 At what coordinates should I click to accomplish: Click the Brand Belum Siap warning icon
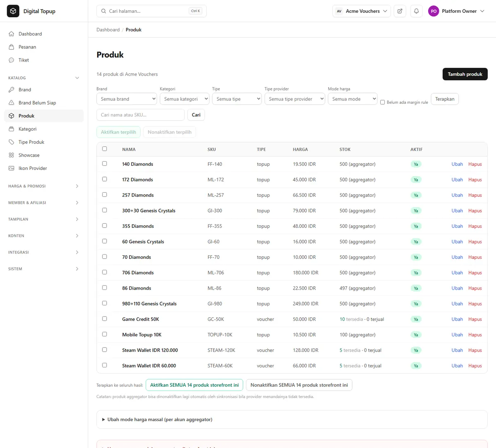(12, 103)
